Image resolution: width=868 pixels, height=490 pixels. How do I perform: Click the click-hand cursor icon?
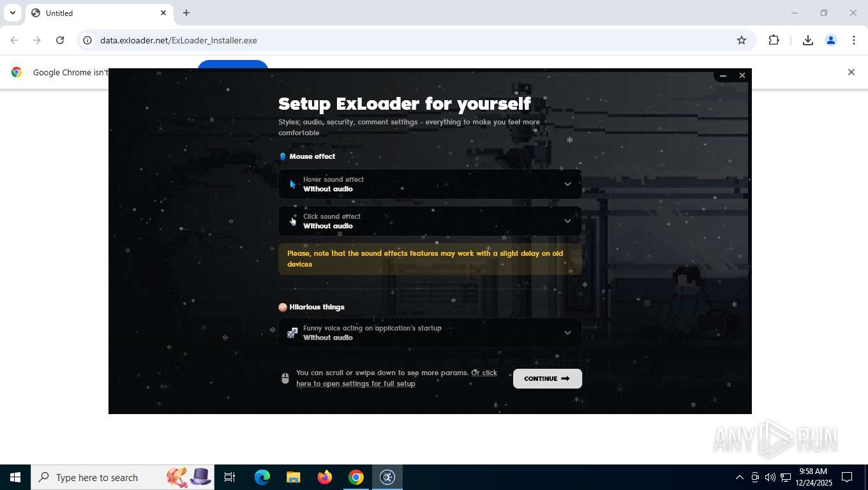coord(292,221)
